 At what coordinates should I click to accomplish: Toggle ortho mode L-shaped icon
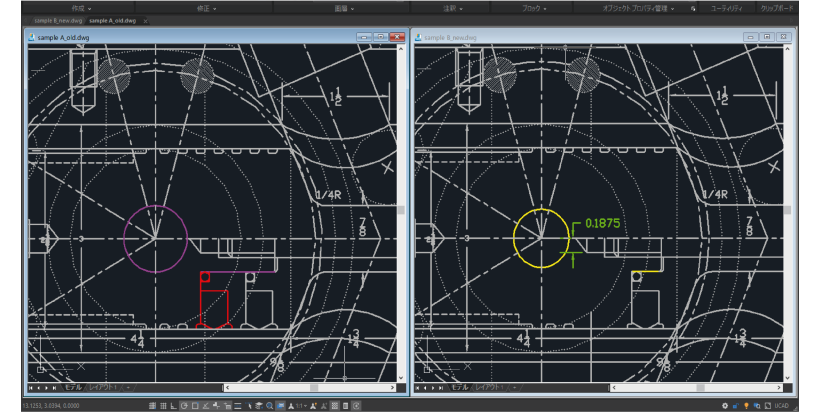(x=174, y=406)
